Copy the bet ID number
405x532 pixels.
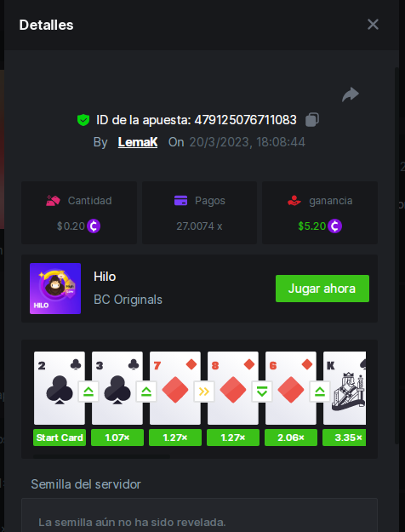(311, 120)
